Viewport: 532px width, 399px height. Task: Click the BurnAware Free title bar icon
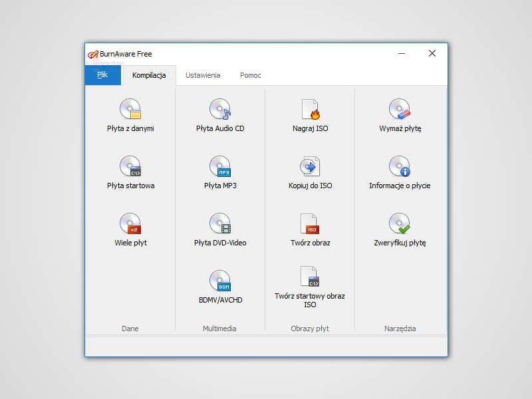pos(93,54)
